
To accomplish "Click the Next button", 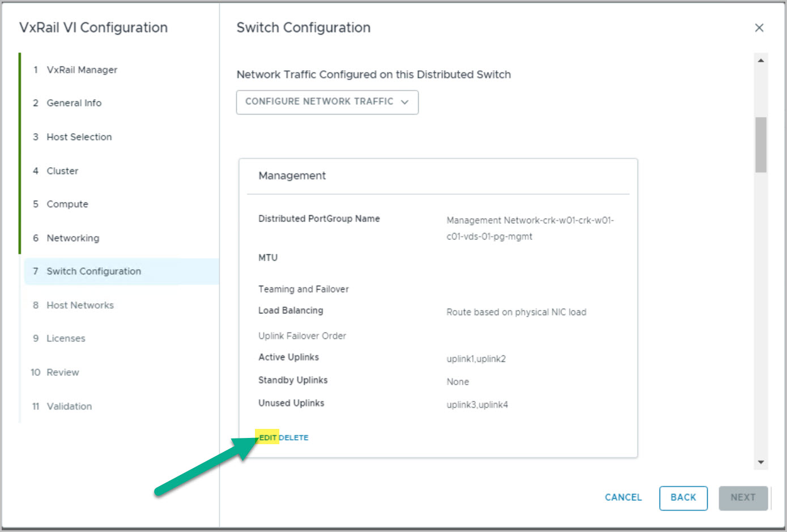I will (x=743, y=497).
